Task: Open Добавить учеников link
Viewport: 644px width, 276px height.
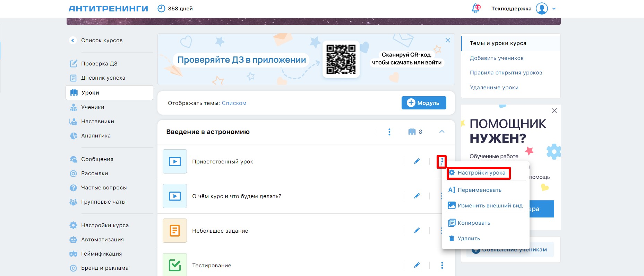Action: pos(497,58)
